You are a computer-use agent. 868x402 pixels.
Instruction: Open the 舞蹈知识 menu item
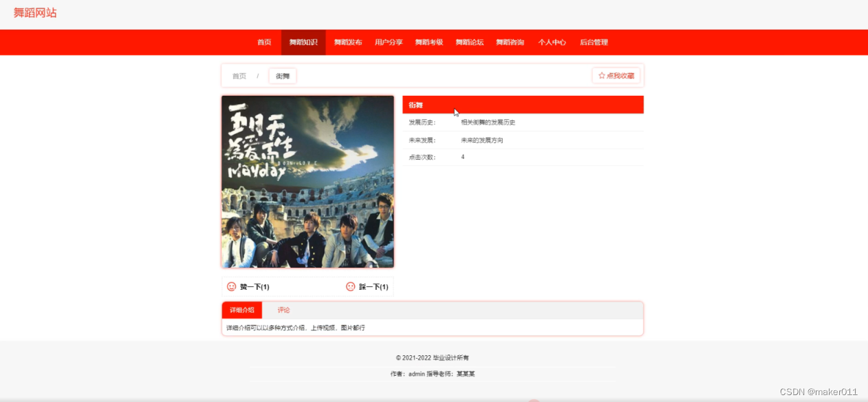click(303, 42)
